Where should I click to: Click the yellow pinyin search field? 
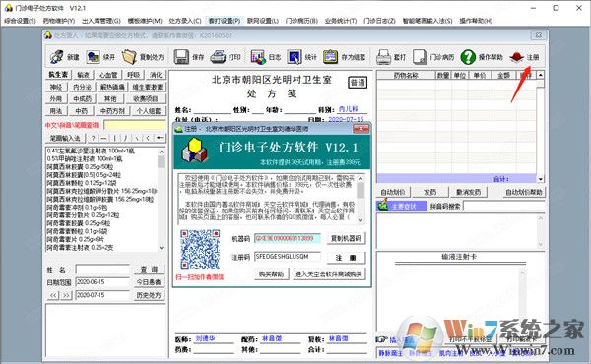(x=135, y=125)
